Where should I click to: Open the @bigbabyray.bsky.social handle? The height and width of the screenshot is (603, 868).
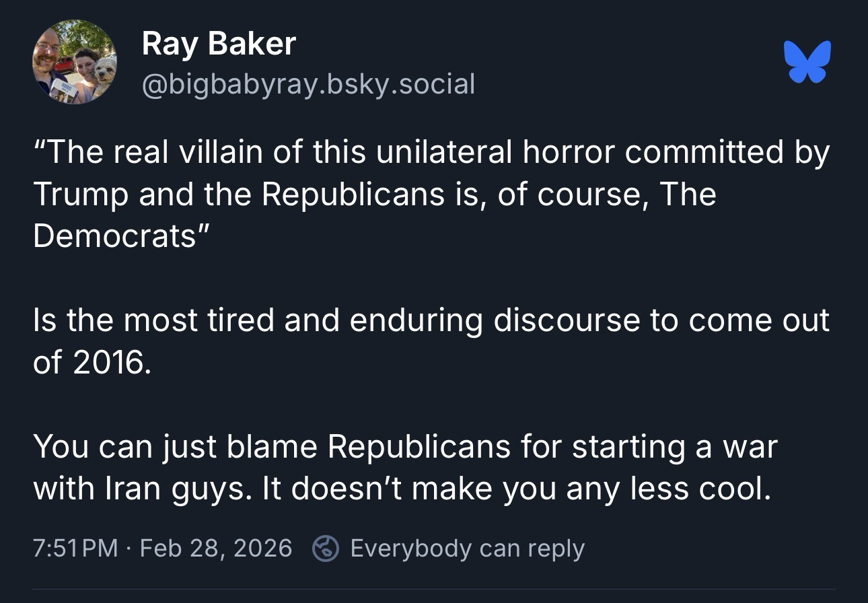click(x=308, y=84)
